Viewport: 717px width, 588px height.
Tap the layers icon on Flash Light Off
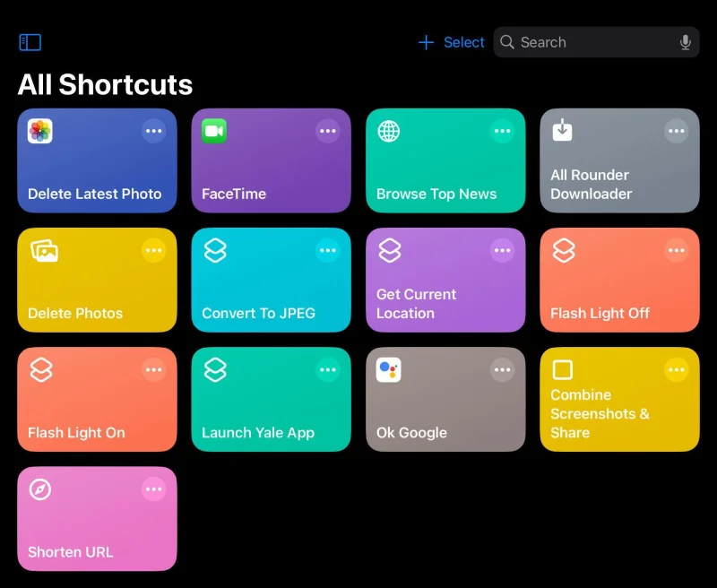coord(564,251)
